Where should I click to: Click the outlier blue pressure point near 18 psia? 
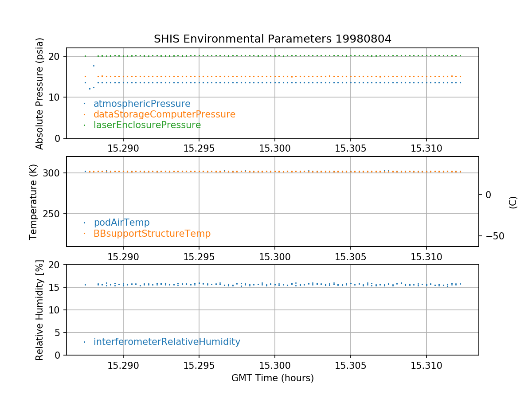click(x=94, y=66)
